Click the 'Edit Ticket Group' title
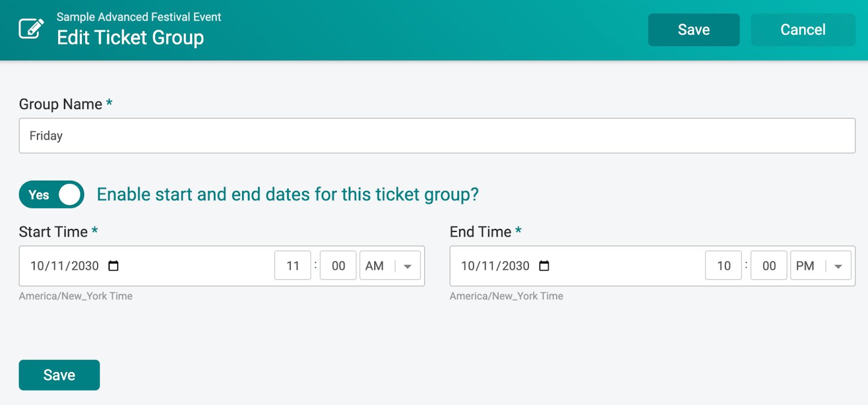 pyautogui.click(x=131, y=37)
